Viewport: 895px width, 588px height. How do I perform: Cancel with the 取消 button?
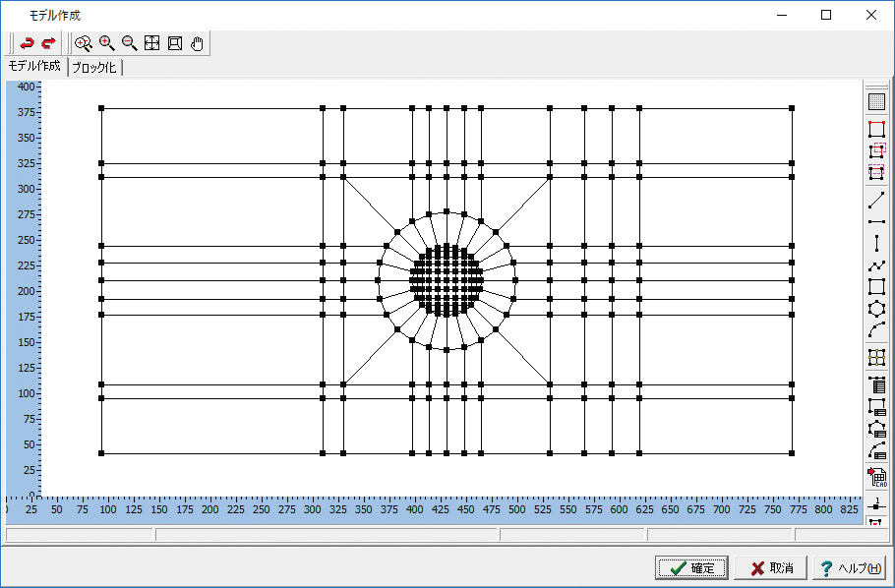click(x=770, y=568)
